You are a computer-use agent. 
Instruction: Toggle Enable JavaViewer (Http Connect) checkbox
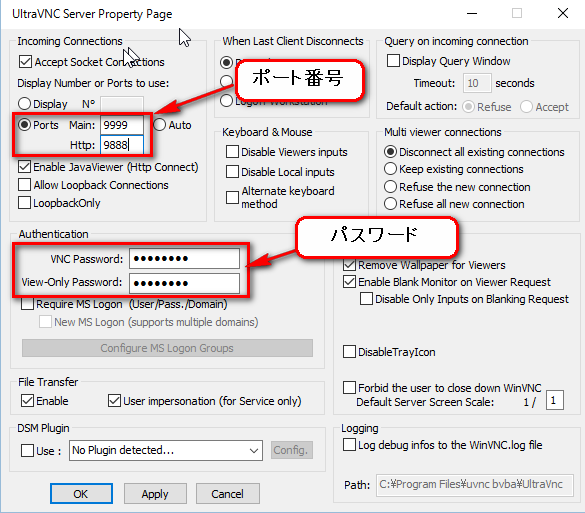coord(24,167)
